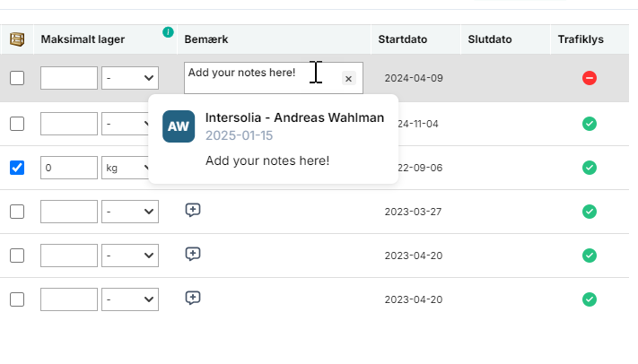Click the green info icon beside Maksimalt lager
Image resolution: width=638 pixels, height=364 pixels.
pyautogui.click(x=168, y=32)
